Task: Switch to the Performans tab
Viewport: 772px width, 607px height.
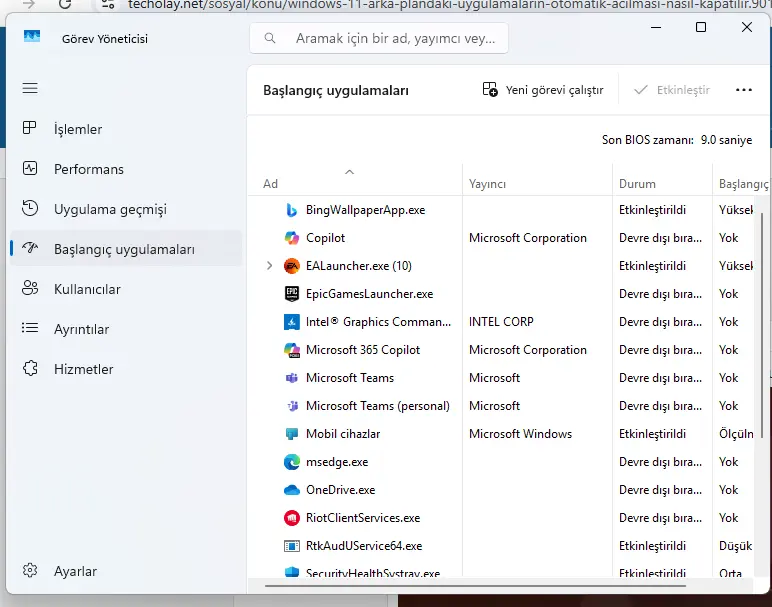Action: click(126, 169)
